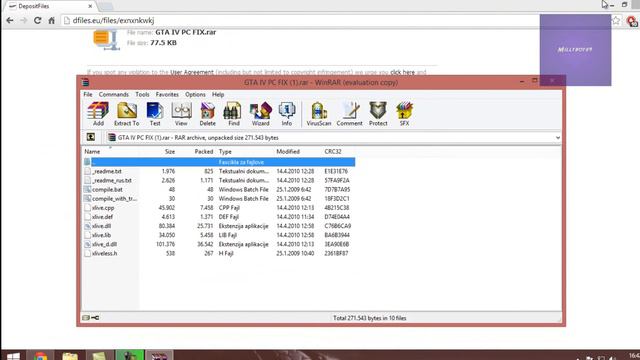Click the key icon in WinRAR status bar
640x360 pixels.
coord(95,318)
